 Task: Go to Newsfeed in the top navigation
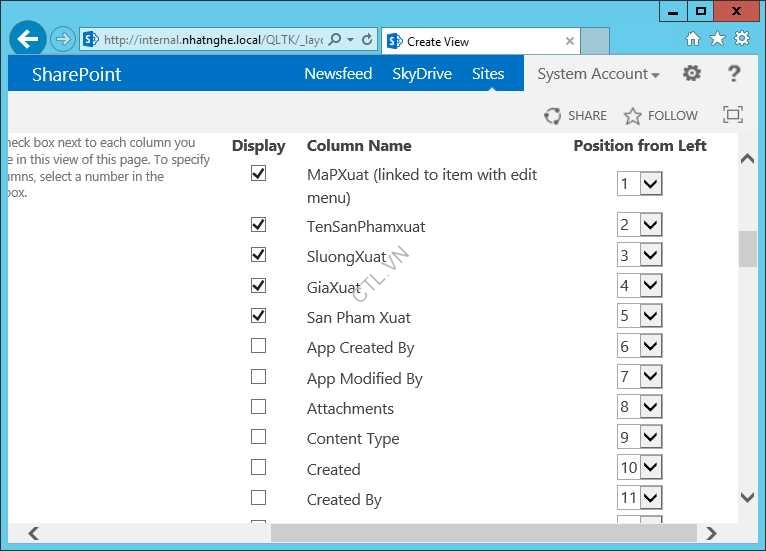coord(338,74)
